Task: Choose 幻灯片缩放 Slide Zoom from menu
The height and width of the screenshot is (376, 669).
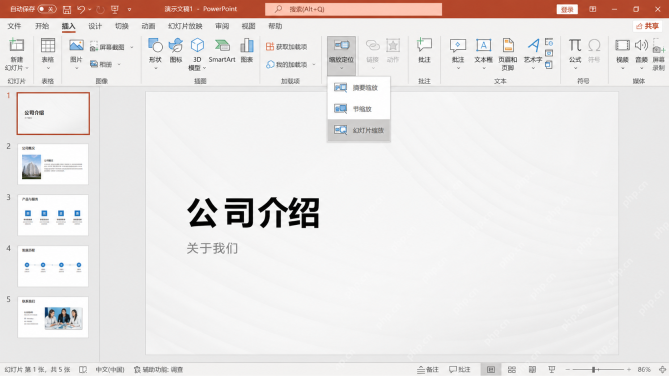Action: [359, 130]
